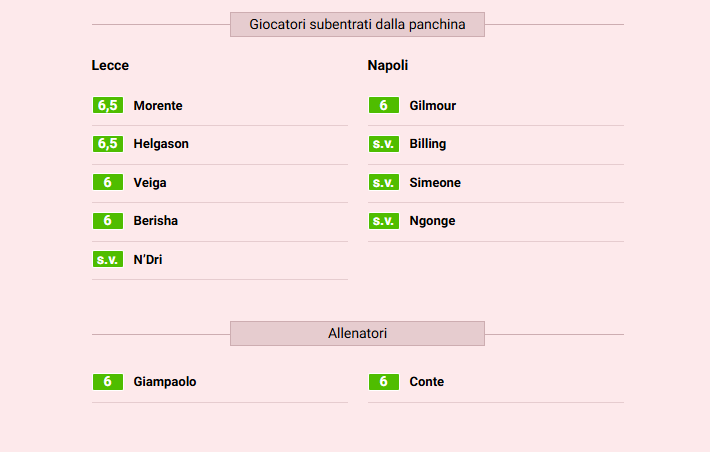Click coach Conte's rating badge
The width and height of the screenshot is (710, 452).
tap(383, 382)
